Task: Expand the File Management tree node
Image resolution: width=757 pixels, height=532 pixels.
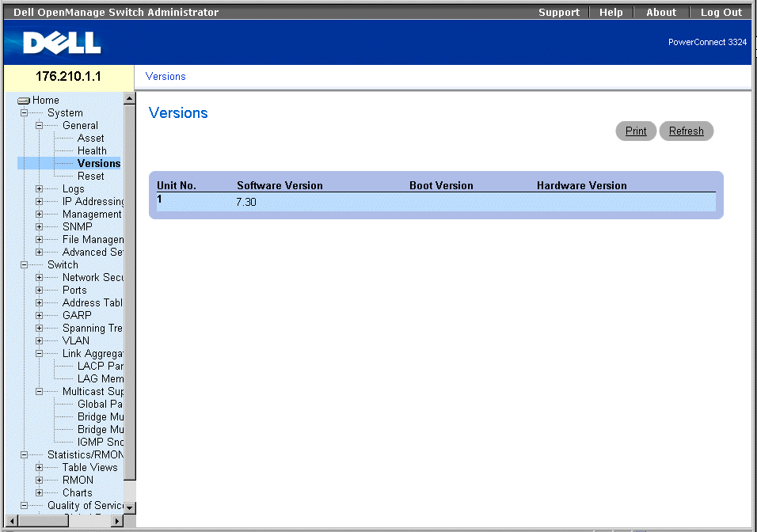Action: click(39, 239)
